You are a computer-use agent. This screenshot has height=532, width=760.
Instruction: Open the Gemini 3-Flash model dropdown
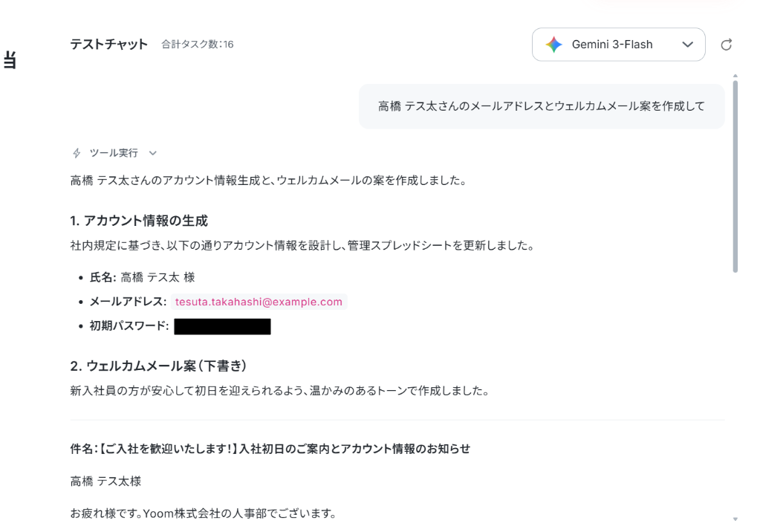[x=618, y=45]
